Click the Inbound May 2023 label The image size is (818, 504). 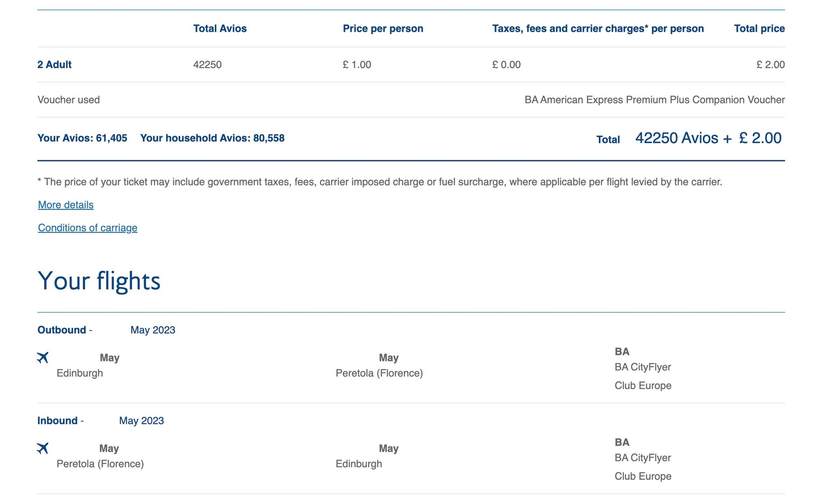pyautogui.click(x=101, y=421)
